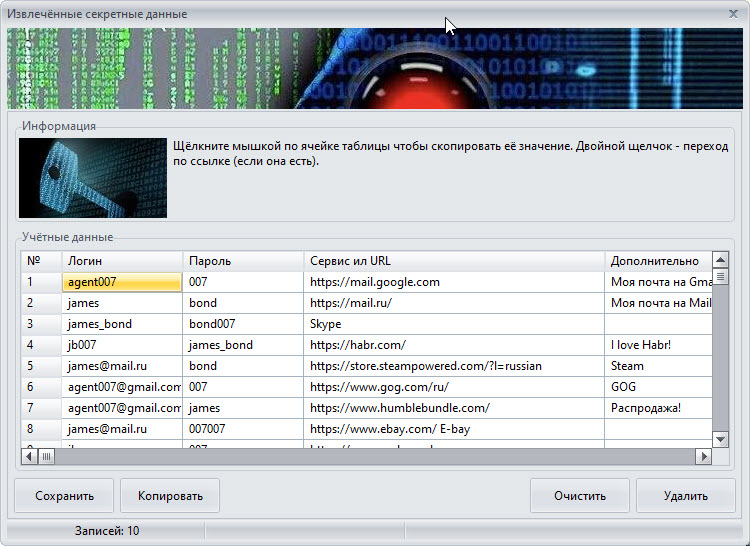
Task: Select the bond007 password cell
Action: coord(243,324)
